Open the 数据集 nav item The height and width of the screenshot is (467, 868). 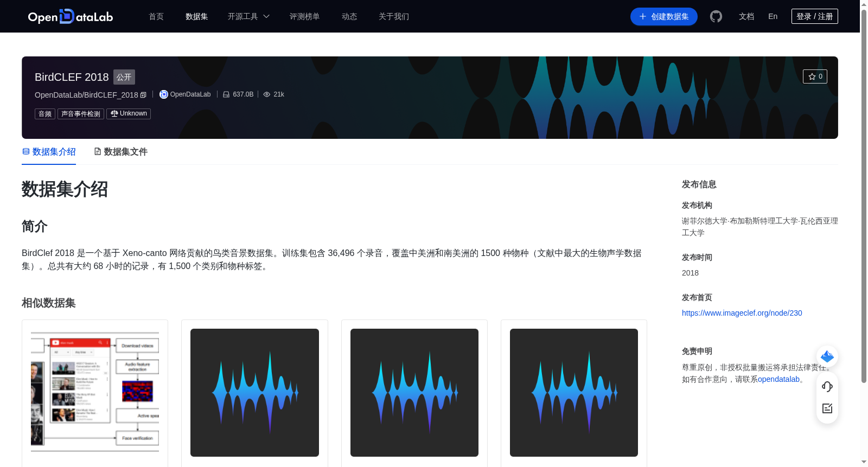pyautogui.click(x=196, y=16)
